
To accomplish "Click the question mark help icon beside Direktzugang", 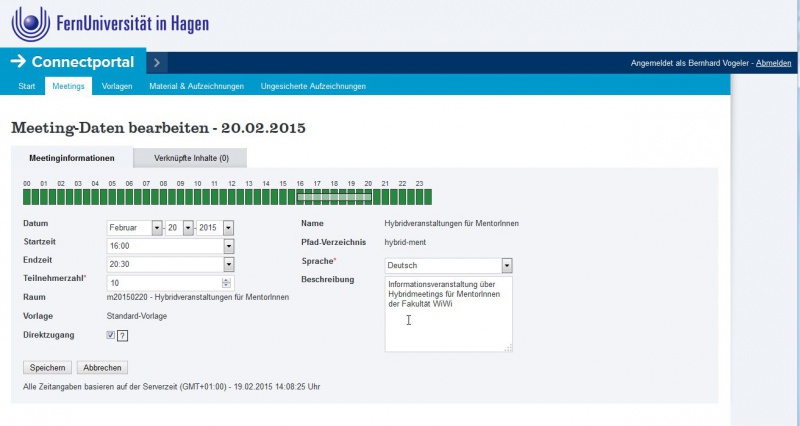I will point(122,336).
